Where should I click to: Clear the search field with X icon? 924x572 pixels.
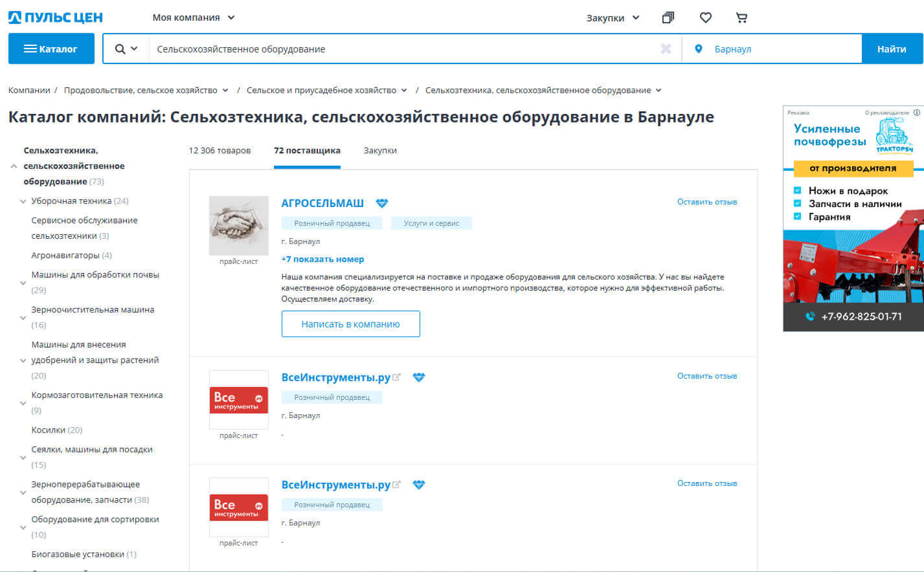(x=666, y=49)
